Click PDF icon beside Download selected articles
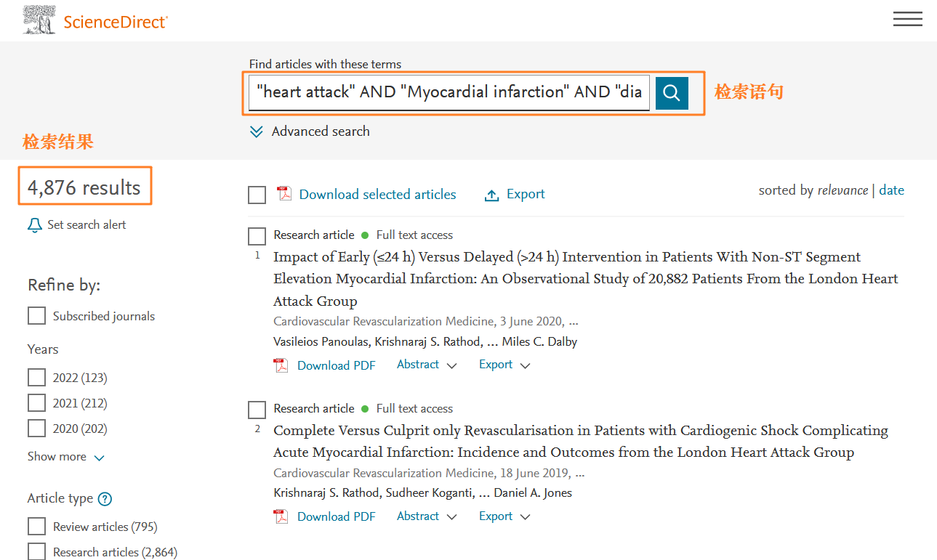Screen dimensions: 937x560 283,194
